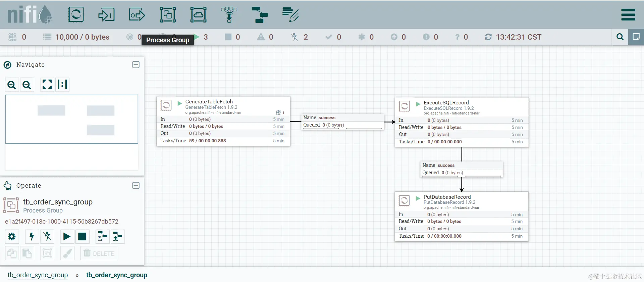Image resolution: width=644 pixels, height=282 pixels.
Task: Zoom in on the canvas
Action: [x=12, y=85]
